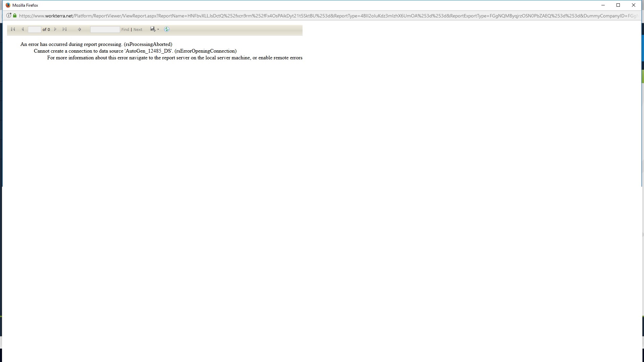Click the green secure padlock icon

coord(15,15)
